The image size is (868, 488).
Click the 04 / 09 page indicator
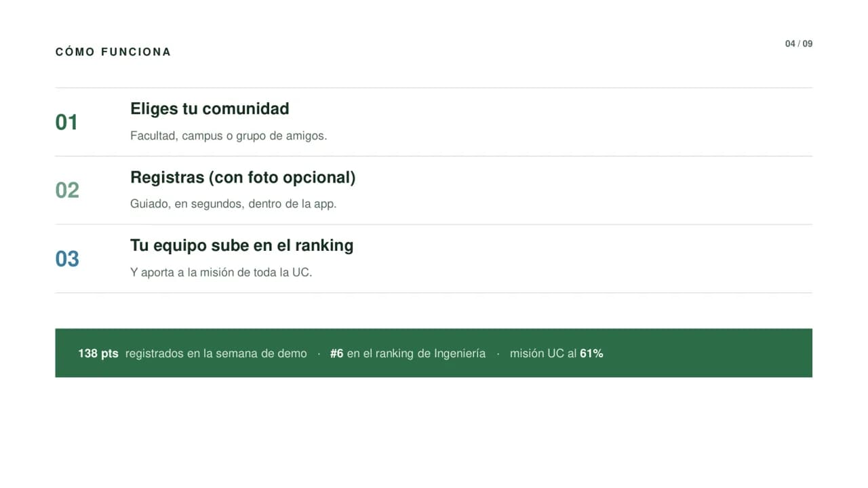pos(799,43)
